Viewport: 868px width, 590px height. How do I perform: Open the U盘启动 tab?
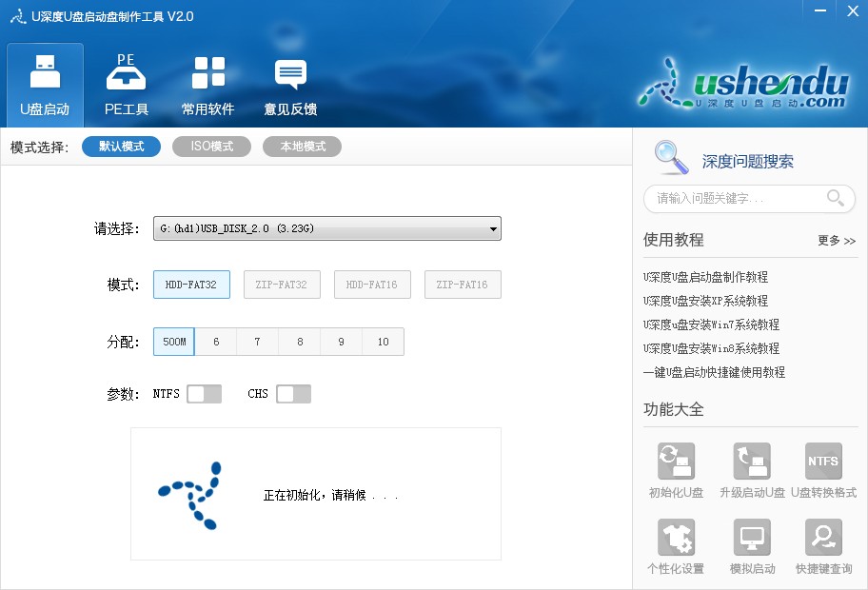(x=45, y=86)
